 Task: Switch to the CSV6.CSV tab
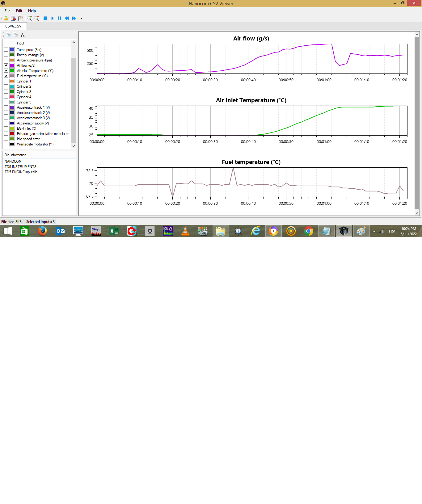pos(13,26)
